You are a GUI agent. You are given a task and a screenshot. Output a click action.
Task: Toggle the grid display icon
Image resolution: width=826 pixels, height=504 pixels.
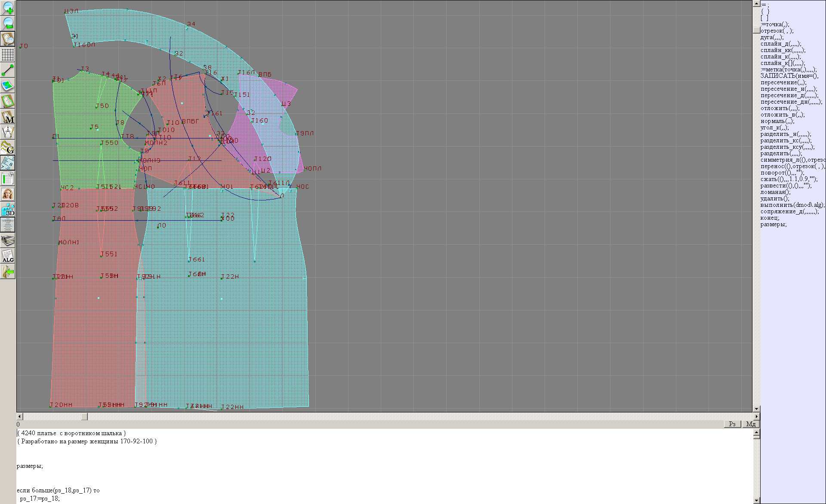(8, 55)
